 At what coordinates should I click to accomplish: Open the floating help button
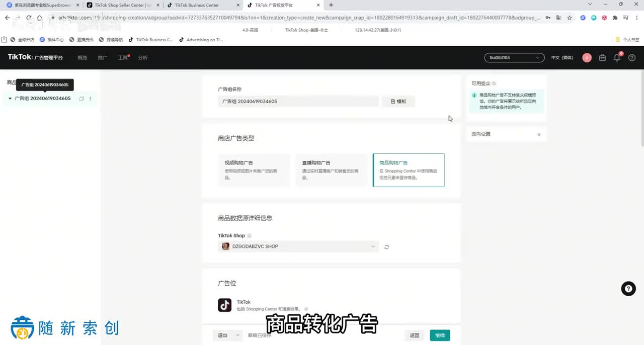[x=628, y=289]
